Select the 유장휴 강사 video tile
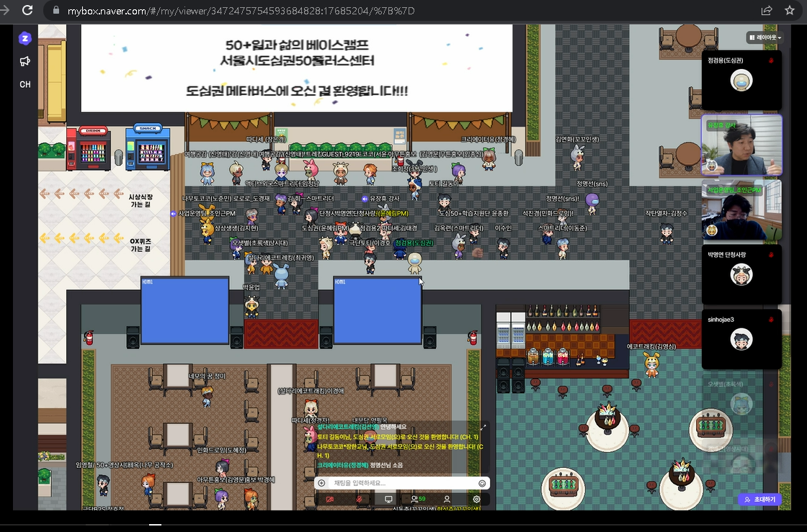The width and height of the screenshot is (807, 532). tap(741, 145)
